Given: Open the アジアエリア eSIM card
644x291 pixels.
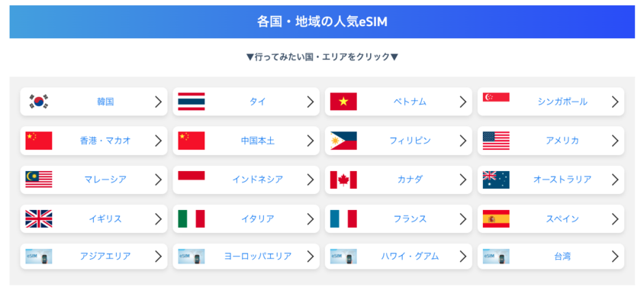Looking at the screenshot, I should point(94,257).
